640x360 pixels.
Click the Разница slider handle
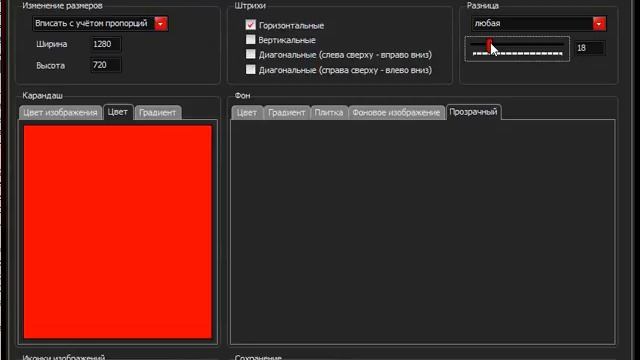[x=489, y=46]
